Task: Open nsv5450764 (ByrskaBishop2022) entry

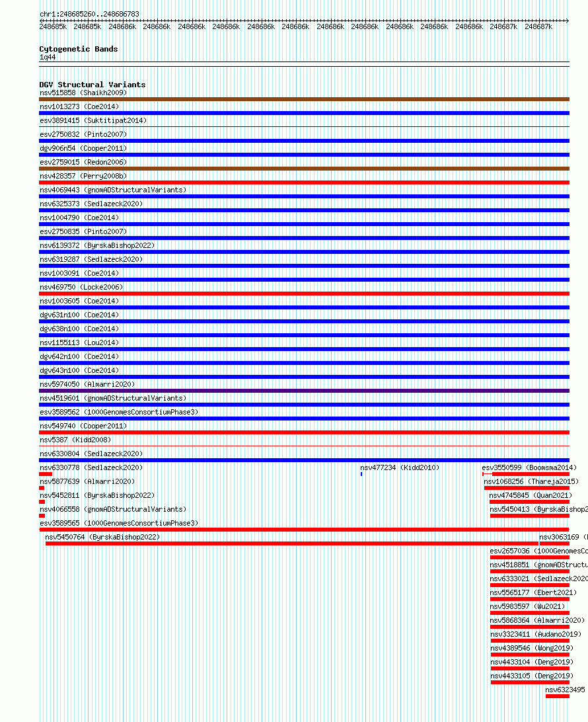Action: coord(102,537)
